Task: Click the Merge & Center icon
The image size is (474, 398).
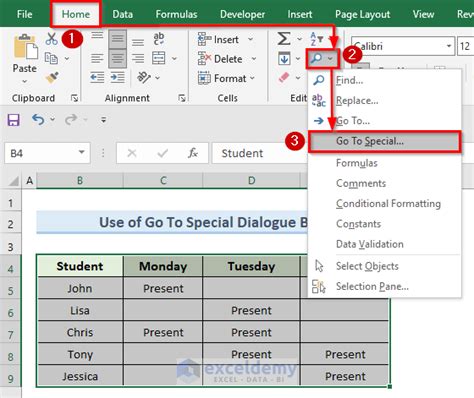Action: point(159,58)
